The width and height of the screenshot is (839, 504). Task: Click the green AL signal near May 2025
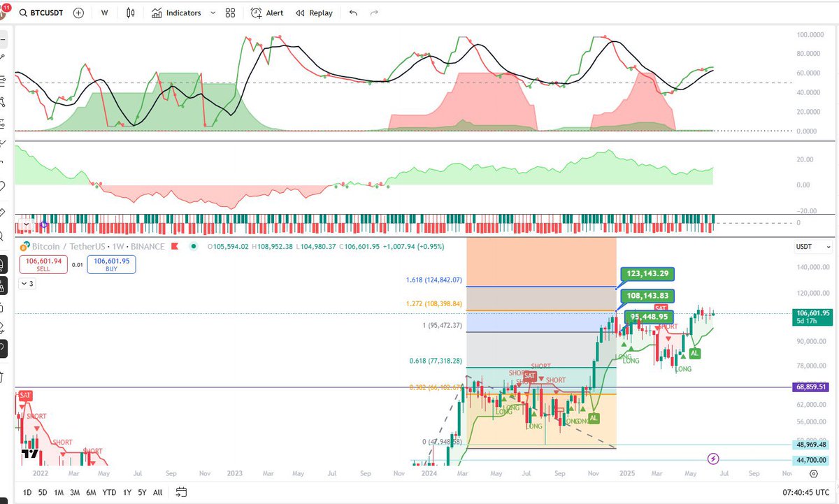(694, 354)
